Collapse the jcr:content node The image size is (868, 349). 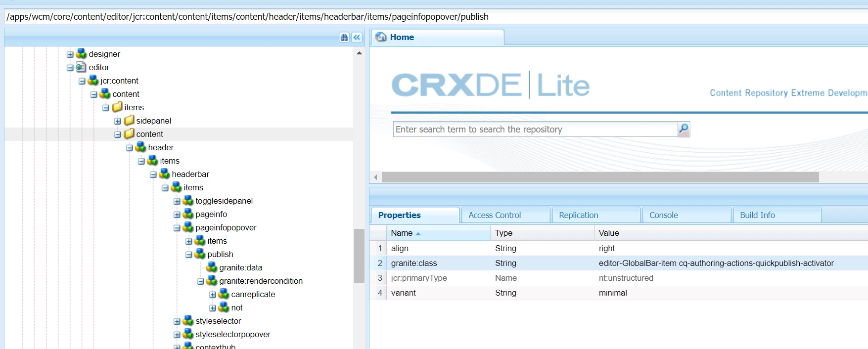point(82,81)
